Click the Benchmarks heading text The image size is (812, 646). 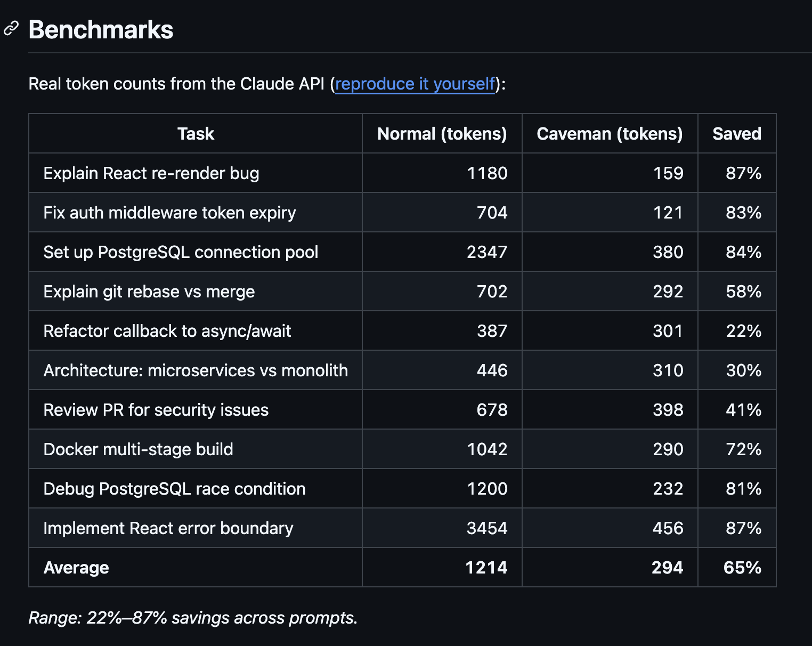101,30
